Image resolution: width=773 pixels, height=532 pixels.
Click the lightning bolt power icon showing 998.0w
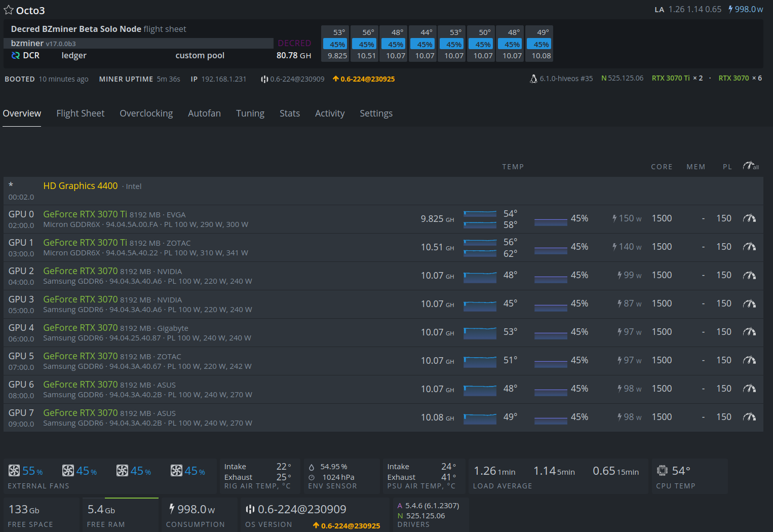pyautogui.click(x=730, y=9)
